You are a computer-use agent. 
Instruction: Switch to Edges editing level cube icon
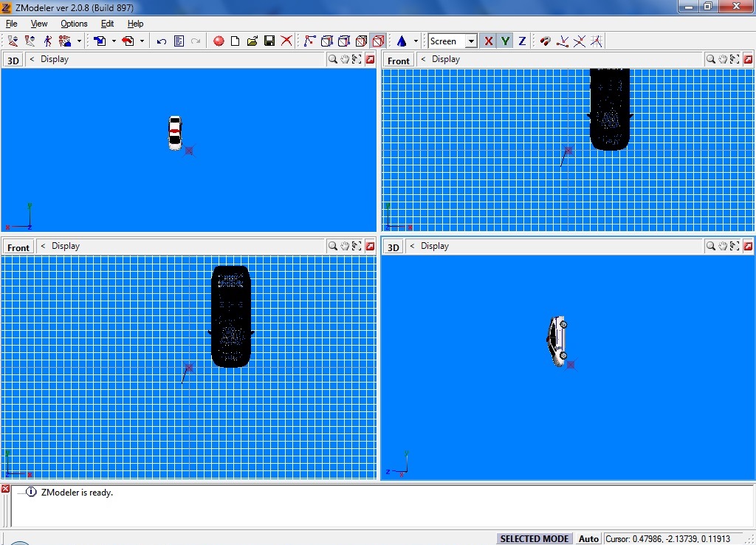[327, 41]
